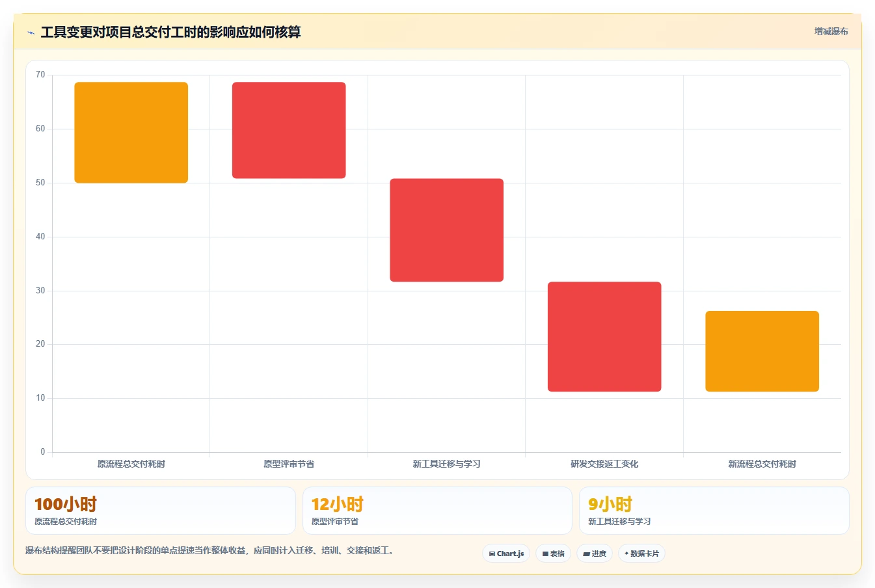Click the axis label 原型评审节省
This screenshot has height=588, width=875.
[x=289, y=464]
